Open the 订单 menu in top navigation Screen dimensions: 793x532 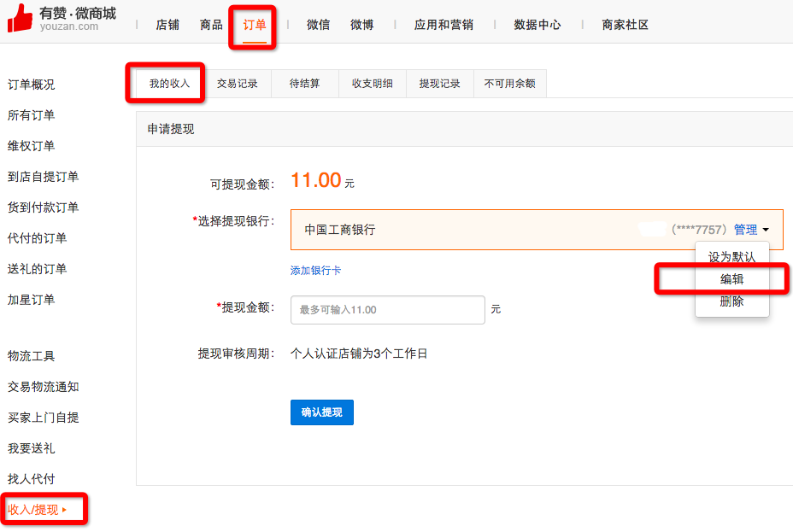pyautogui.click(x=253, y=25)
